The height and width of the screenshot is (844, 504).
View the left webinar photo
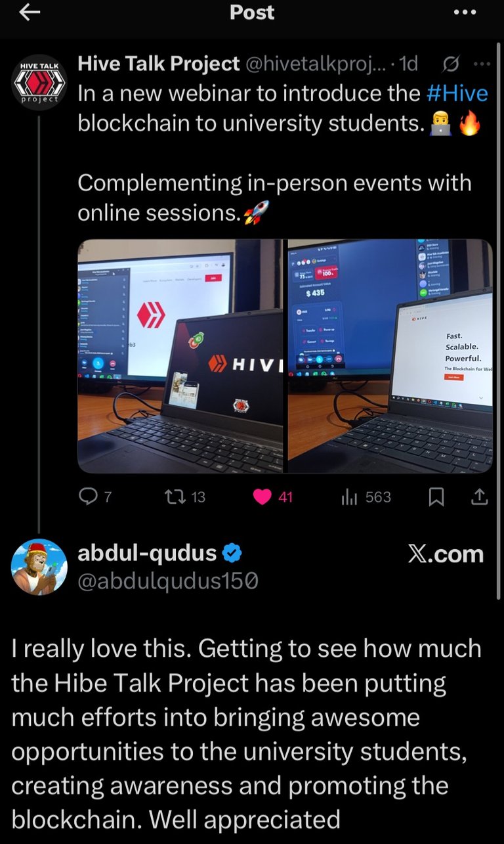180,355
